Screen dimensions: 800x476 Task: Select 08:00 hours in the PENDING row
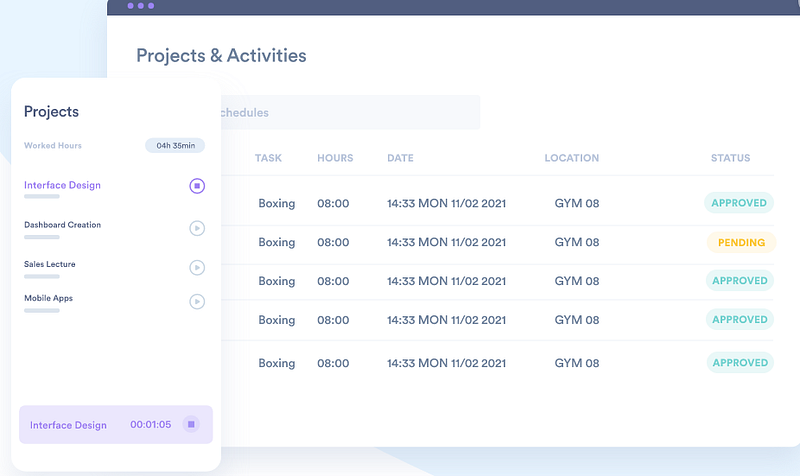point(333,242)
